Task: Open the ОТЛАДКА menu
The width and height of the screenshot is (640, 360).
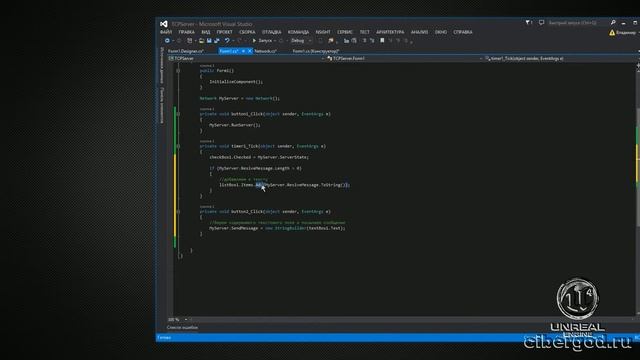Action: point(271,32)
